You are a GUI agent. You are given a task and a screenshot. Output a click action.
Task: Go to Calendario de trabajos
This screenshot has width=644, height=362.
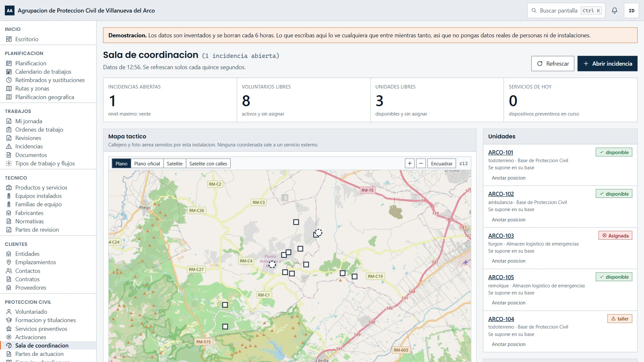pos(48,72)
